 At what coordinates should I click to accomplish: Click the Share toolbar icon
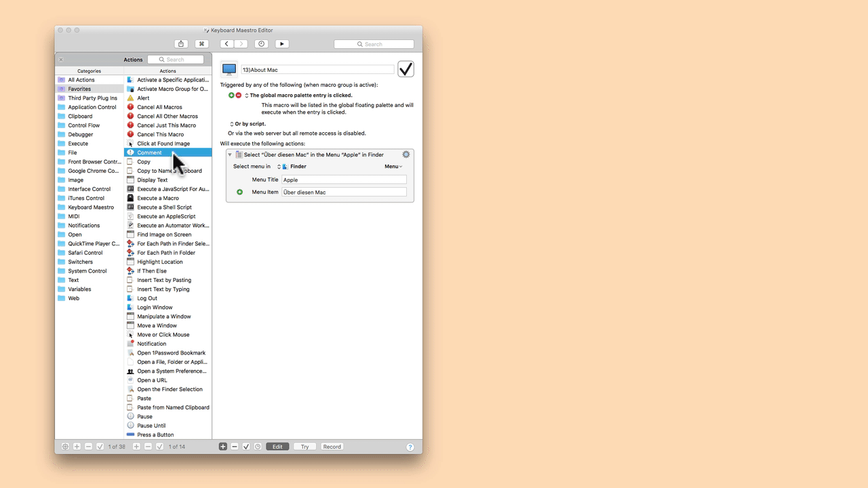tap(181, 44)
